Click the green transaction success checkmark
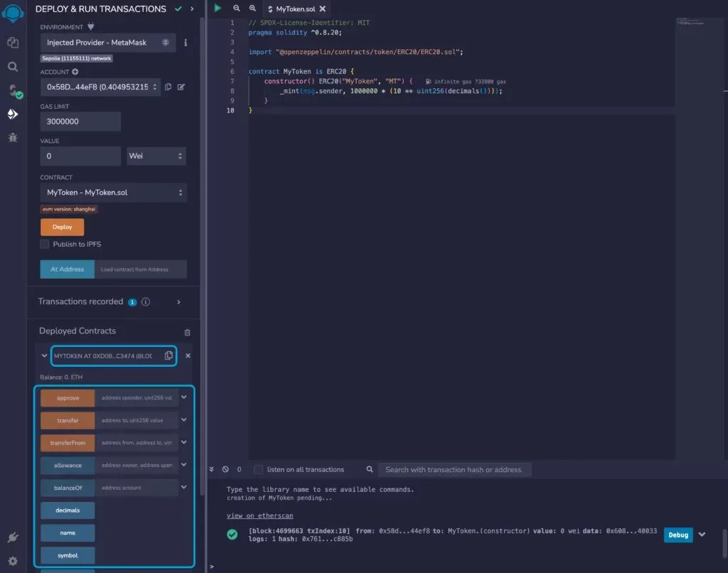This screenshot has height=573, width=728. pyautogui.click(x=232, y=535)
